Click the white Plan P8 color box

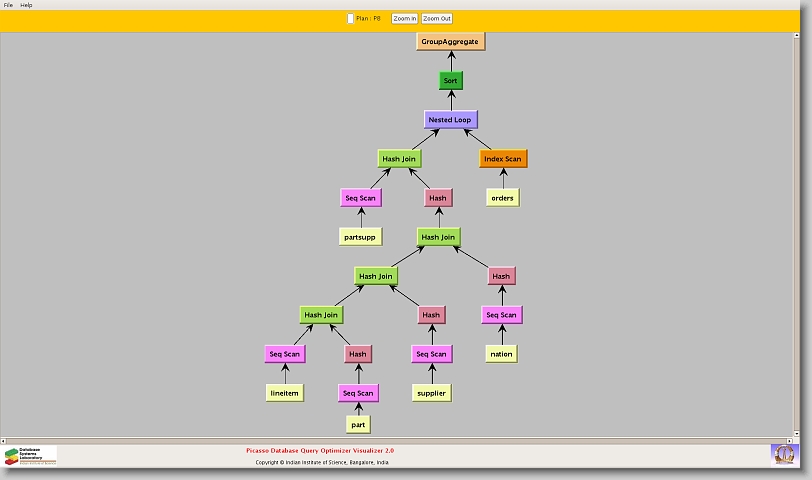click(350, 18)
